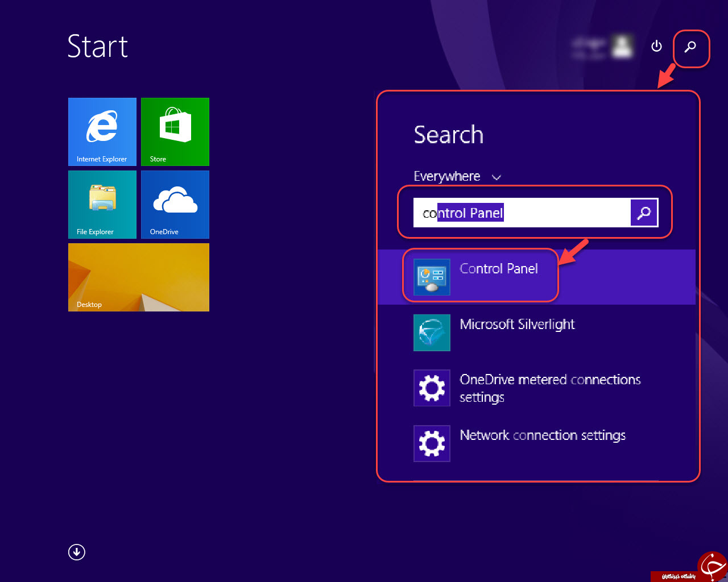Viewport: 728px width, 582px height.
Task: Click the user account picture
Action: [x=622, y=46]
